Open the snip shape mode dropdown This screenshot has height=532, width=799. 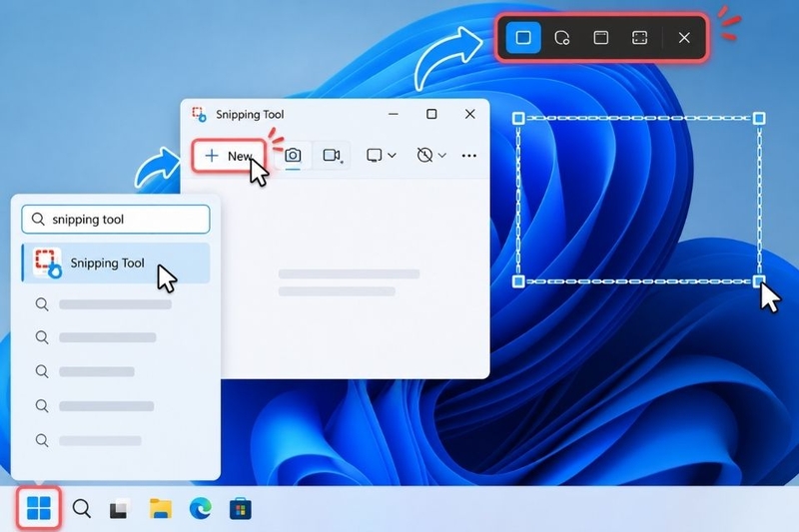point(382,156)
